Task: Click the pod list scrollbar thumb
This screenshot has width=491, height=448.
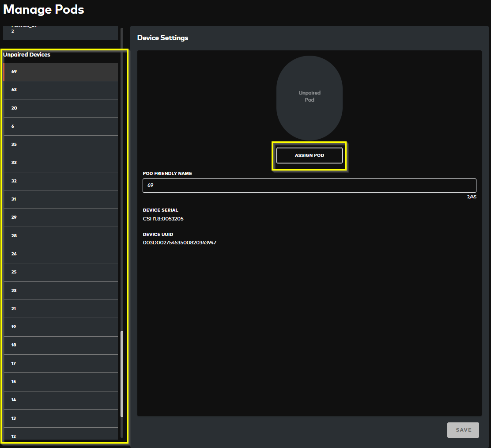Action: click(x=122, y=374)
